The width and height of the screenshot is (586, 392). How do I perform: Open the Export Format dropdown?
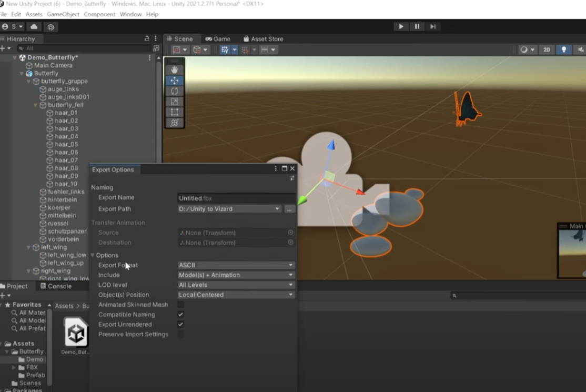pos(236,265)
